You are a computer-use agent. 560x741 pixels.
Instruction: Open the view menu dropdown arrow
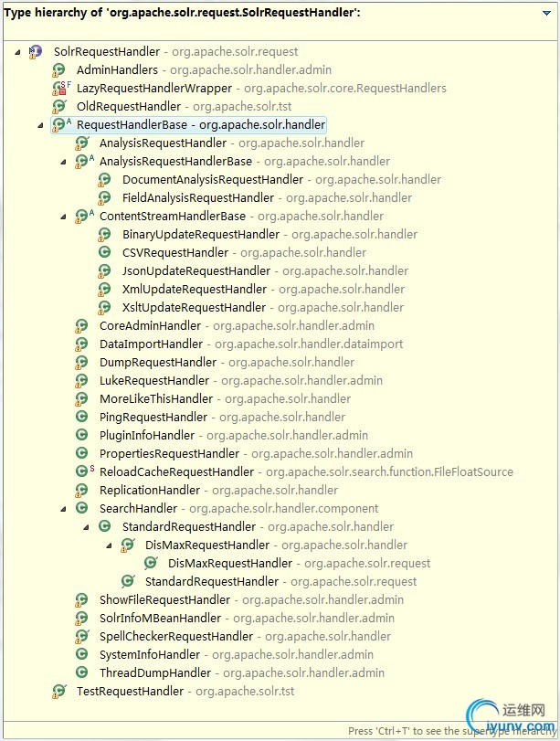[546, 13]
